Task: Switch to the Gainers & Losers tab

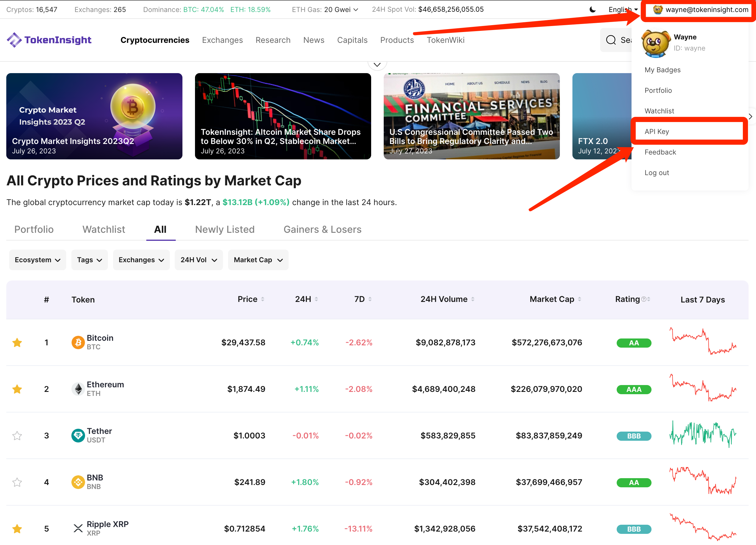Action: pyautogui.click(x=322, y=229)
